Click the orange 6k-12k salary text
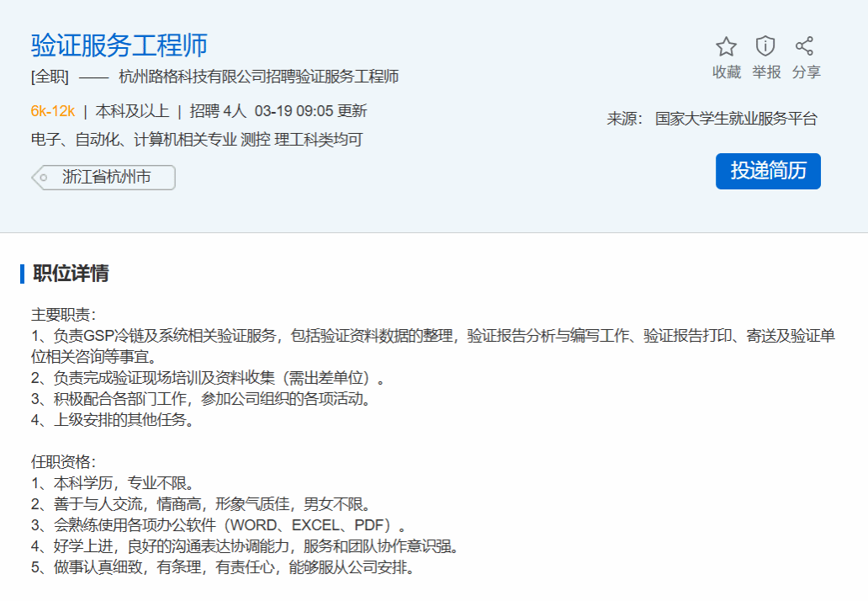Image resolution: width=868 pixels, height=601 pixels. [x=53, y=111]
